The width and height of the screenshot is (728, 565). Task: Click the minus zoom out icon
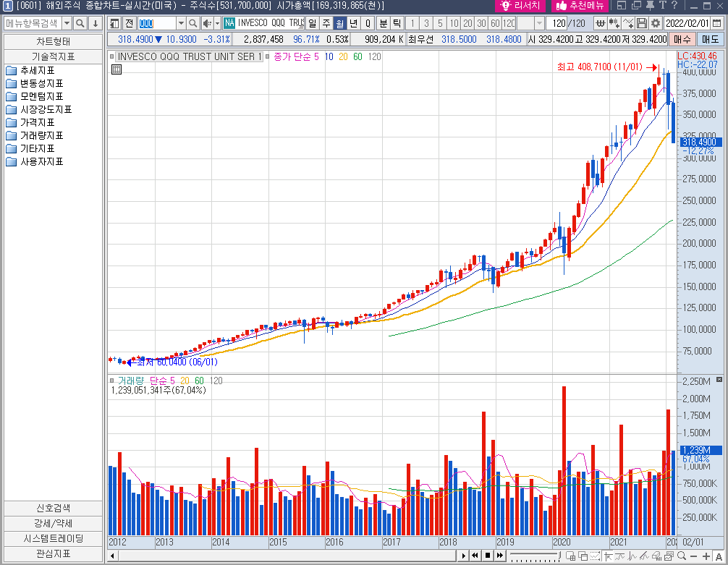[x=694, y=556]
